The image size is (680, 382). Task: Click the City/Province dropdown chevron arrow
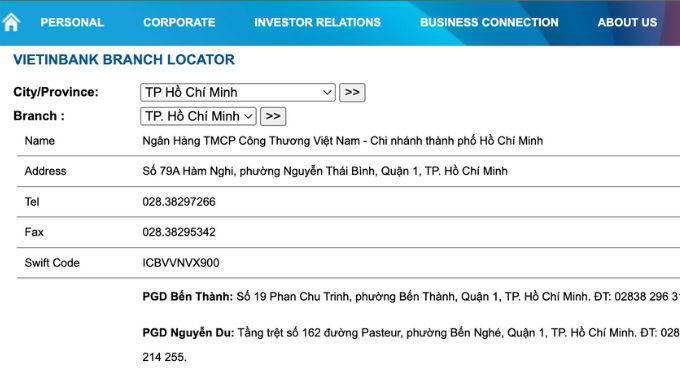pos(327,92)
